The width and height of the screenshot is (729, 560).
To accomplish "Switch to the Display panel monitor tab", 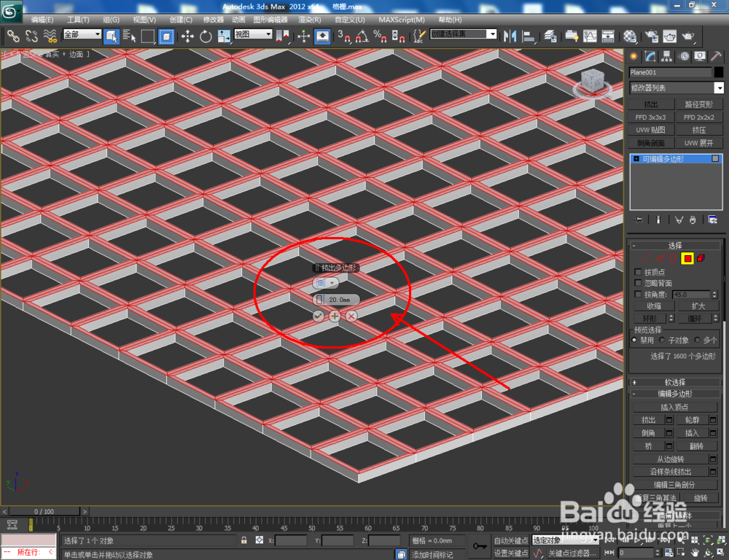I will [x=700, y=56].
